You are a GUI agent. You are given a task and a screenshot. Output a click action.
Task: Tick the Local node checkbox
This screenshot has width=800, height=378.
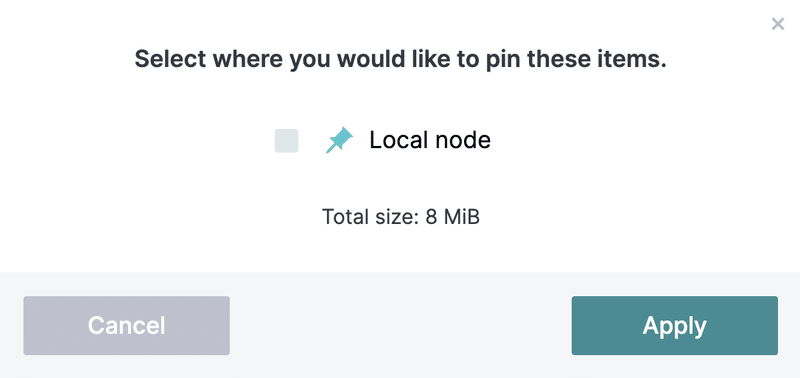[x=286, y=141]
